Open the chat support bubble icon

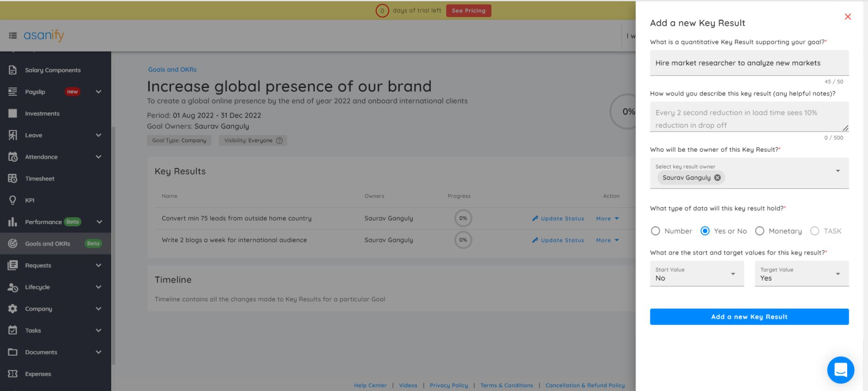(x=840, y=370)
